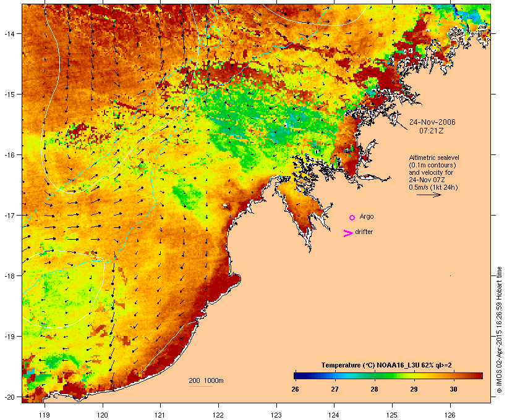Click the latitude axis label -16
The image size is (507, 420).
(x=9, y=155)
